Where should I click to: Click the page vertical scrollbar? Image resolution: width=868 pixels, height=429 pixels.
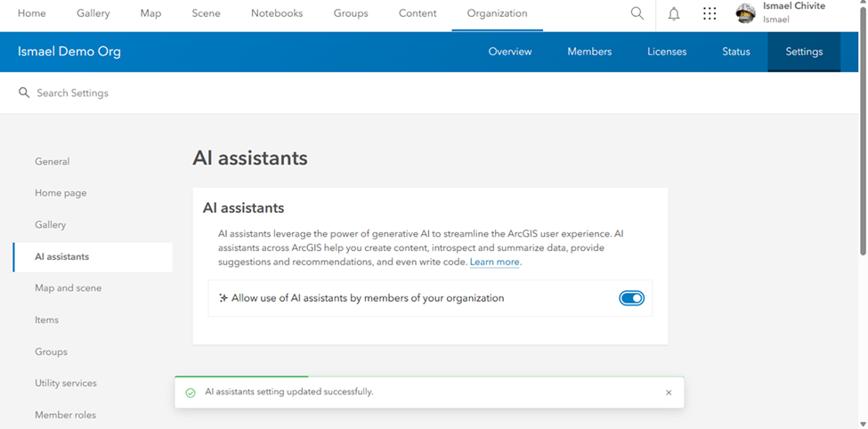point(862,134)
